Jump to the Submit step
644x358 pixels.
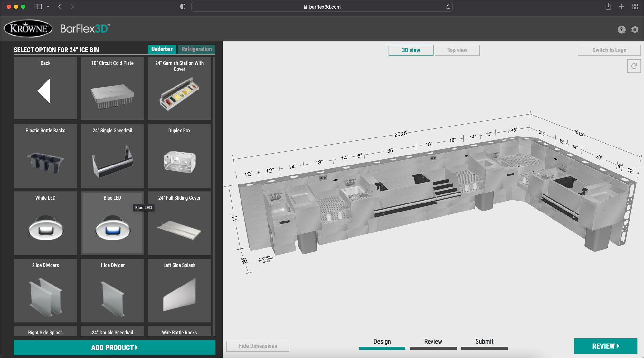pos(484,341)
